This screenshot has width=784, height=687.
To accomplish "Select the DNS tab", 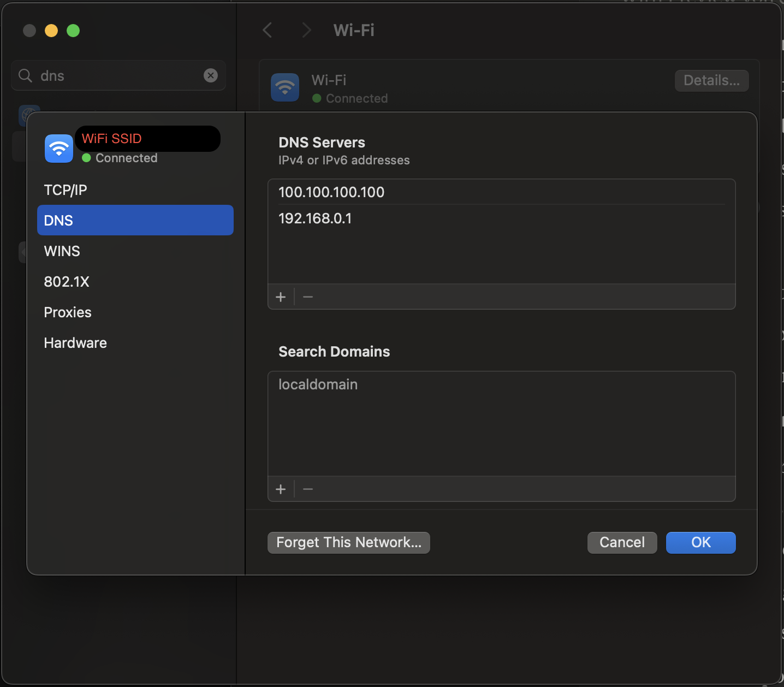I will (x=135, y=221).
